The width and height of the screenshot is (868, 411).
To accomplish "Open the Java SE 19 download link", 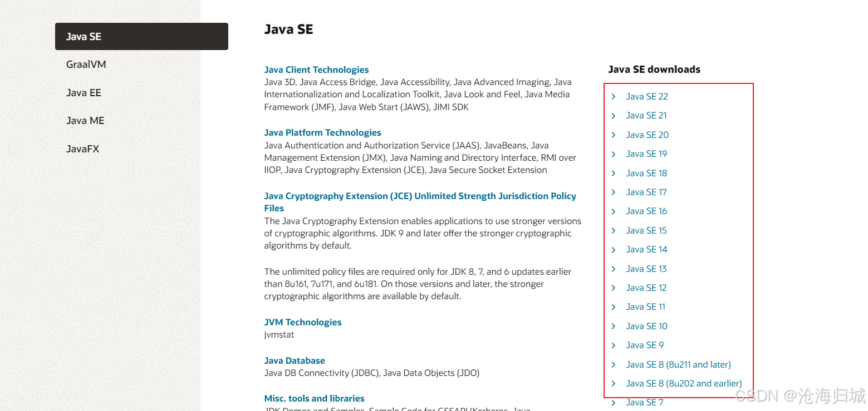I will (x=646, y=154).
